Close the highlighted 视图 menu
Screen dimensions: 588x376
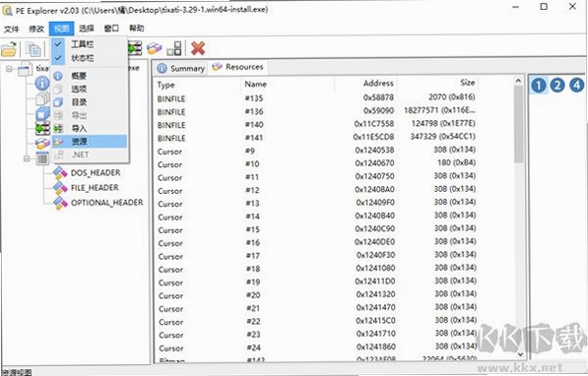pos(61,29)
